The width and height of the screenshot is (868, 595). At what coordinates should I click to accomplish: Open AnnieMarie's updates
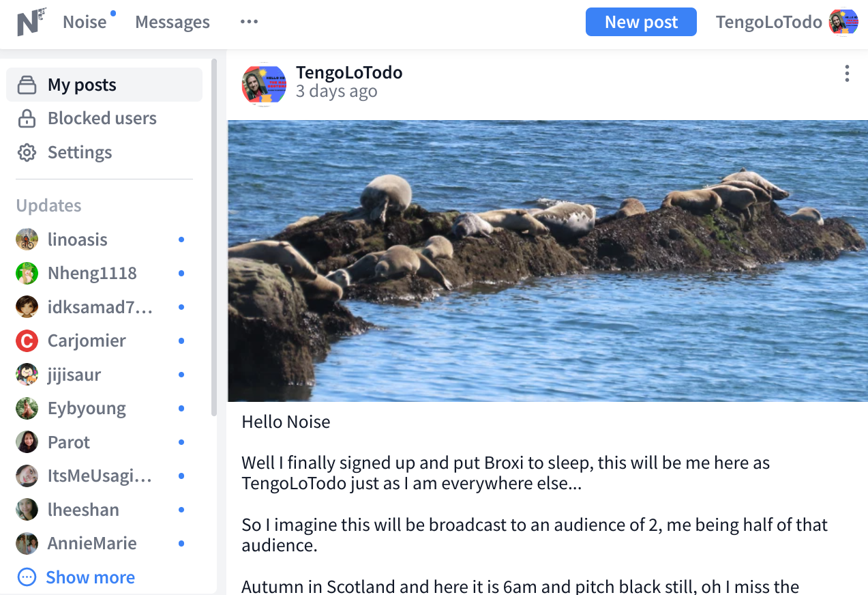pyautogui.click(x=92, y=543)
